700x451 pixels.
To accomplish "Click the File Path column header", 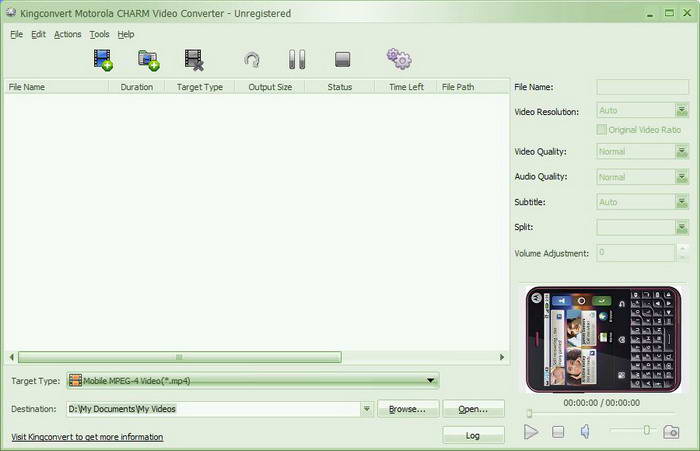I will pyautogui.click(x=473, y=87).
